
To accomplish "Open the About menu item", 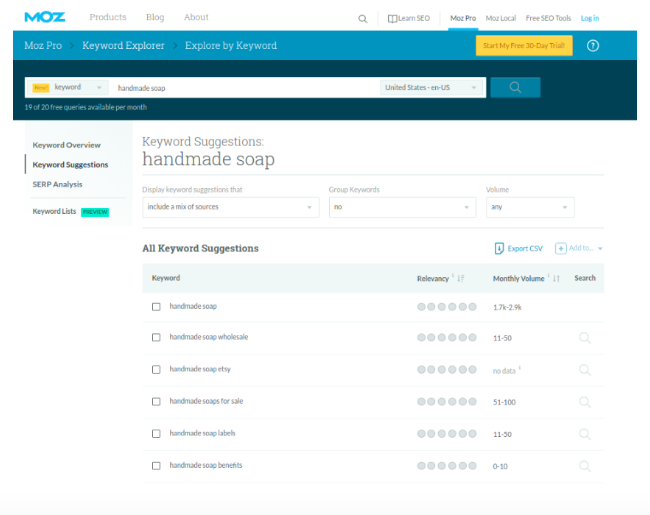I will [x=196, y=17].
